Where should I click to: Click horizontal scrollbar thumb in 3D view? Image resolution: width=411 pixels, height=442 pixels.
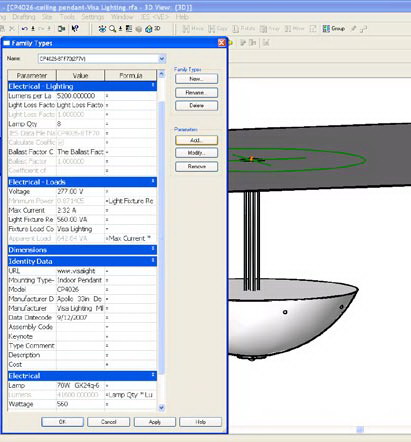pyautogui.click(x=360, y=430)
